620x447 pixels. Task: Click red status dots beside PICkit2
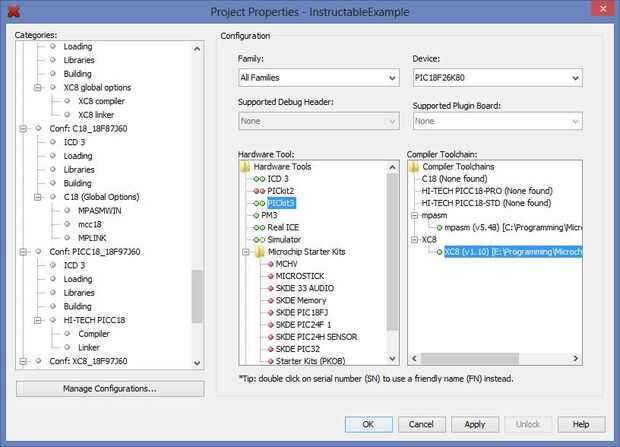click(259, 191)
